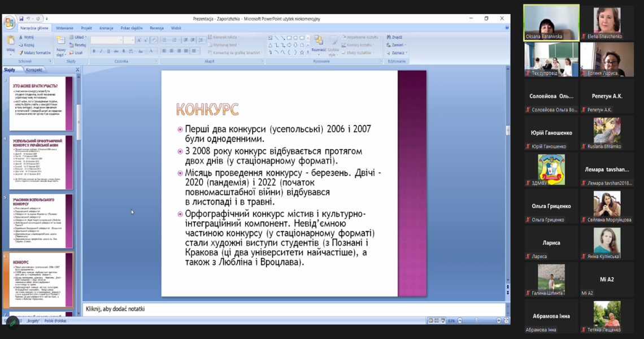Image resolution: width=644 pixels, height=339 pixels.
Task: Pick the rectangle shape in shapes gallery
Action: point(289,38)
